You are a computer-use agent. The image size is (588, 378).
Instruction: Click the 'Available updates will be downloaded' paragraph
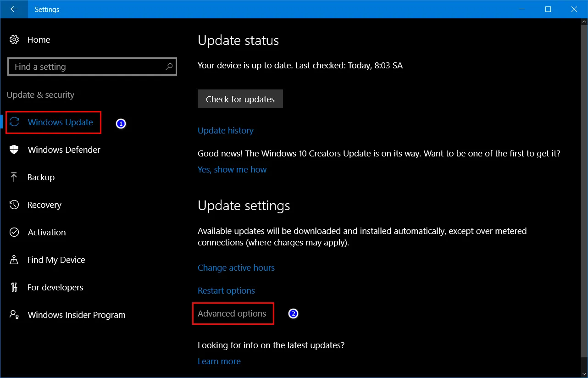[362, 237]
